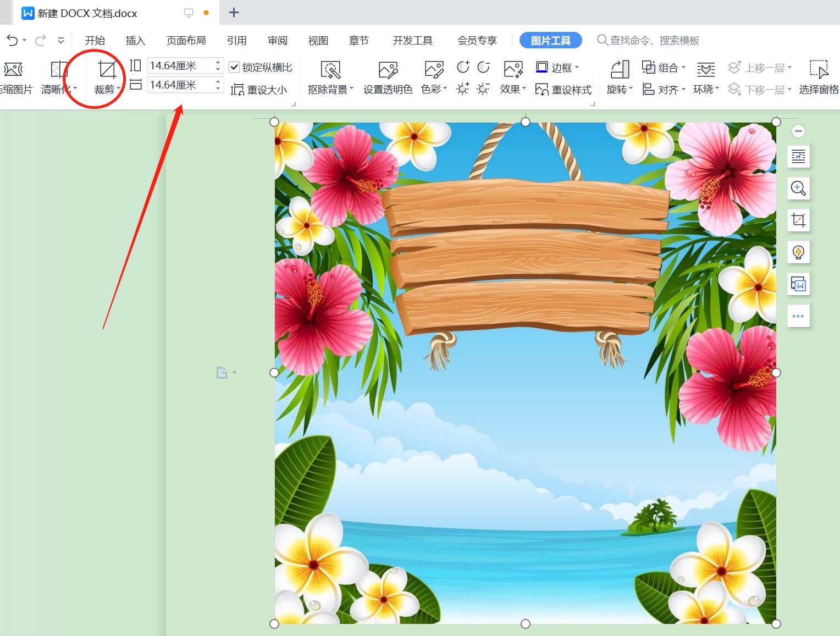The height and width of the screenshot is (636, 840).
Task: Click the crop icon in the right sidebar
Action: (798, 220)
